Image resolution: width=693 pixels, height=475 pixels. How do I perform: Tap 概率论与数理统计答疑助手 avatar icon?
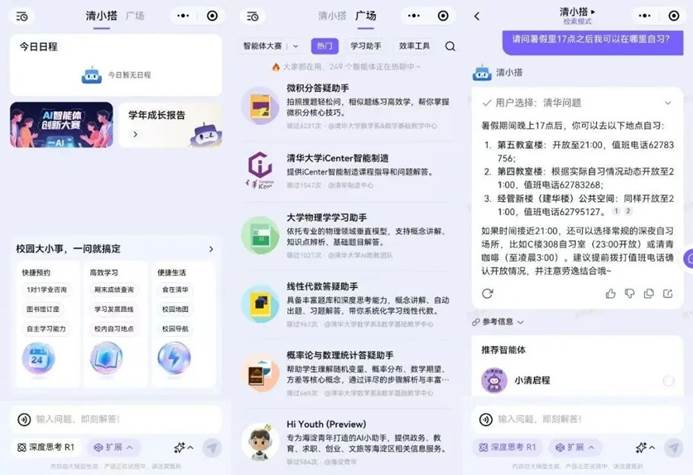pos(260,373)
